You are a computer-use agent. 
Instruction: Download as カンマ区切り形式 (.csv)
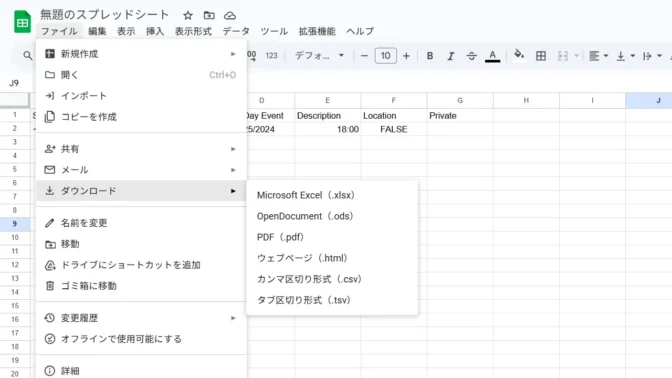(332, 279)
